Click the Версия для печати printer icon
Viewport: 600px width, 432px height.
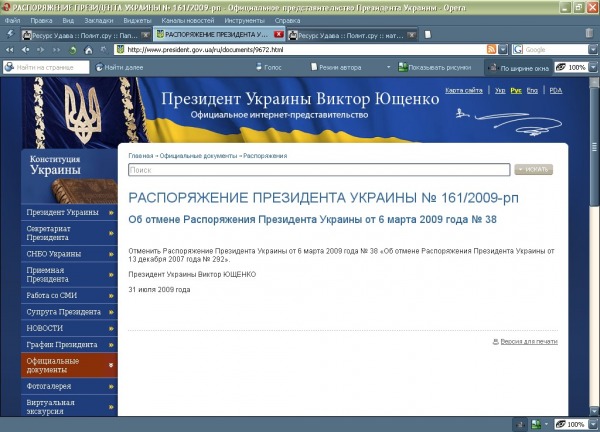coord(496,342)
